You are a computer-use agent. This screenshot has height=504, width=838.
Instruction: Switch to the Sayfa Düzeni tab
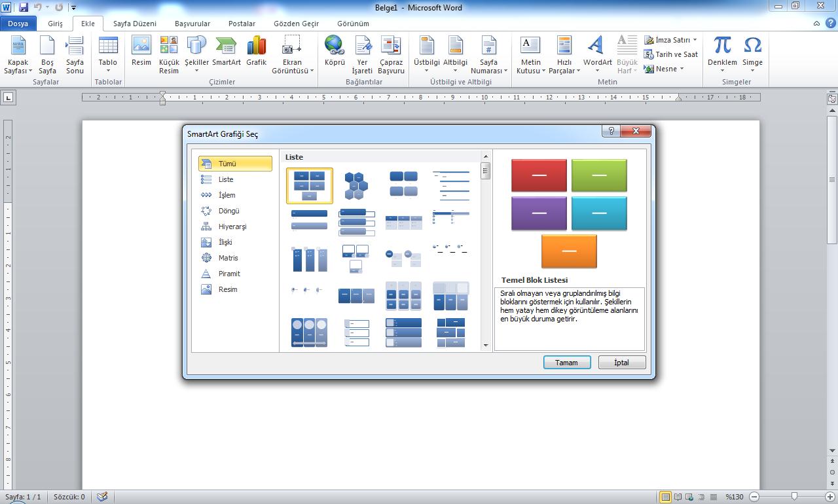(135, 24)
